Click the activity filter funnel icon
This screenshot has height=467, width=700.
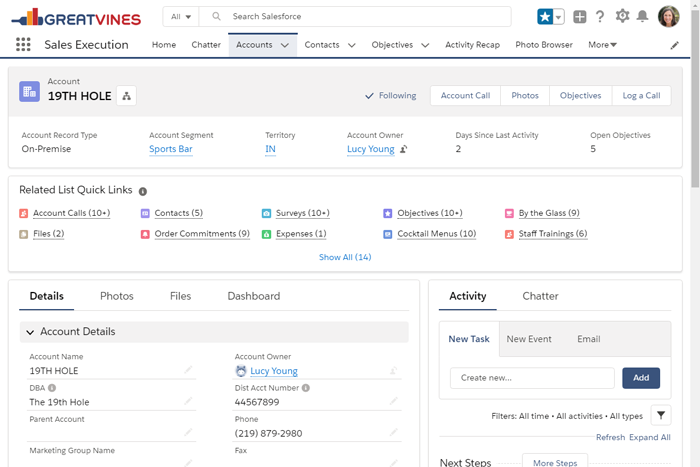click(660, 415)
